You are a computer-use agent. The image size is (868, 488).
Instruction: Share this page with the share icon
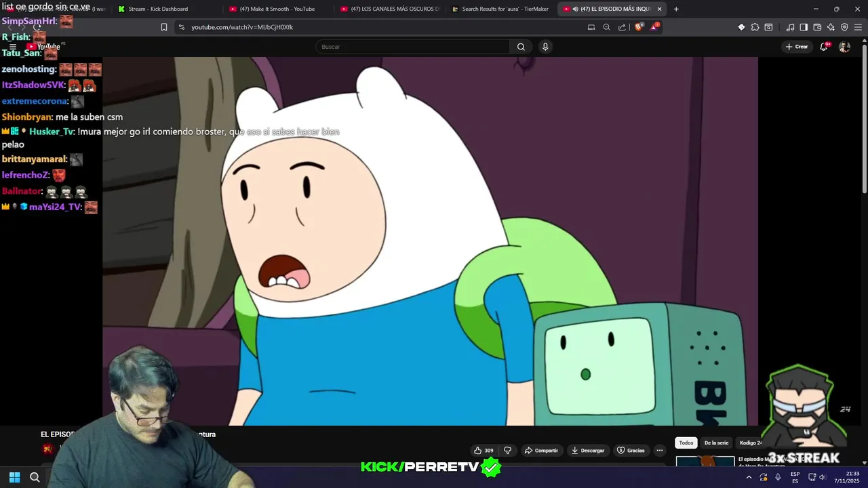click(x=622, y=27)
